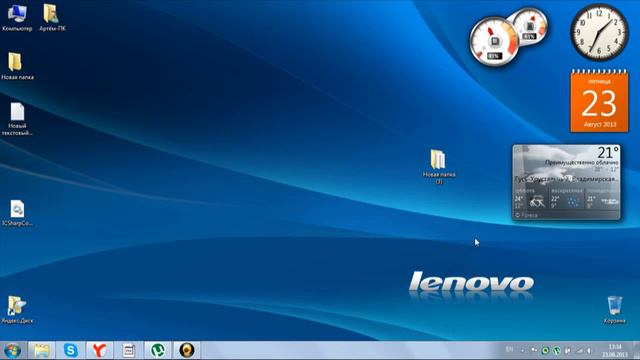Click 'Преимущественно облачно' text in weather gadget
Screen dimensions: 640x360
click(x=582, y=162)
